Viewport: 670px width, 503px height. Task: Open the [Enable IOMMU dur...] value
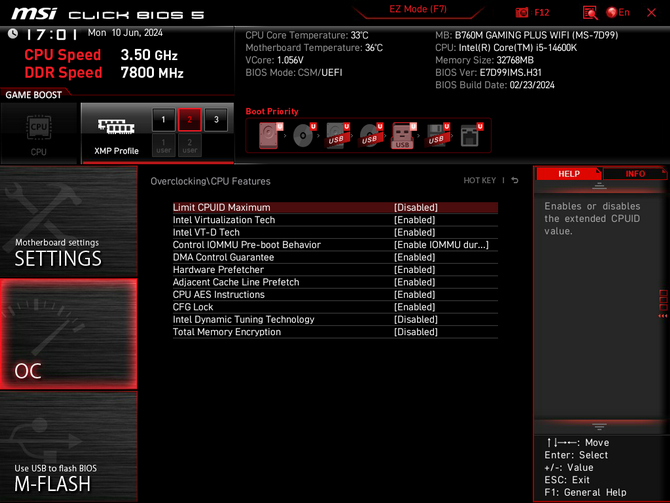click(x=441, y=244)
